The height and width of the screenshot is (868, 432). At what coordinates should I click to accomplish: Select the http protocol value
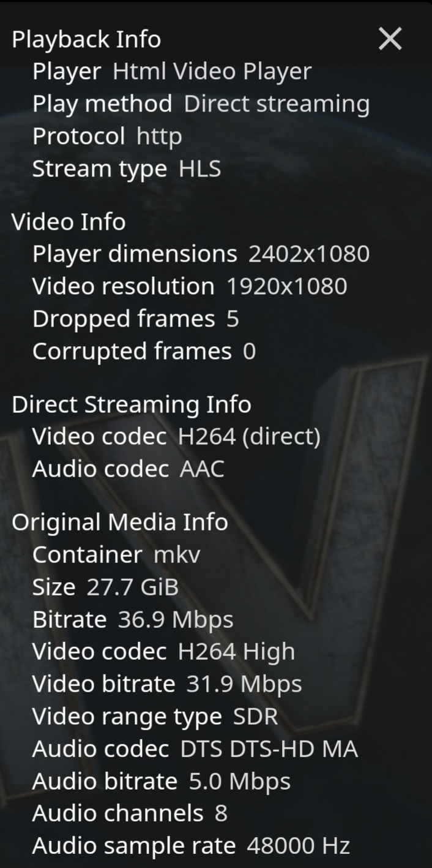pyautogui.click(x=159, y=137)
